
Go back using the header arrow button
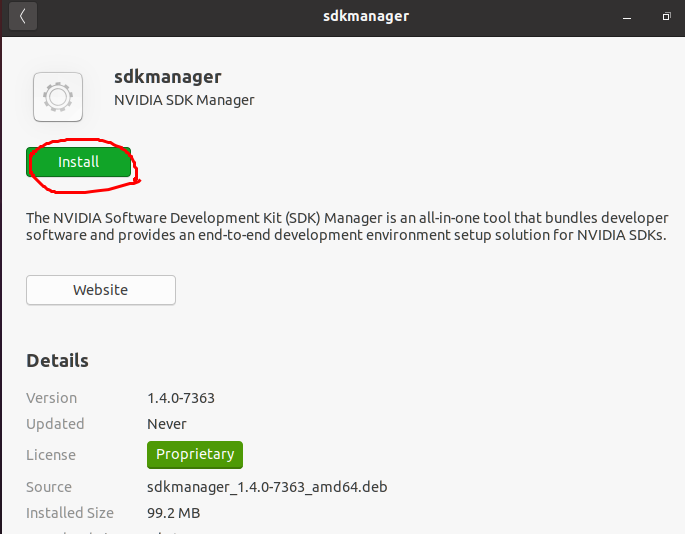coord(23,16)
